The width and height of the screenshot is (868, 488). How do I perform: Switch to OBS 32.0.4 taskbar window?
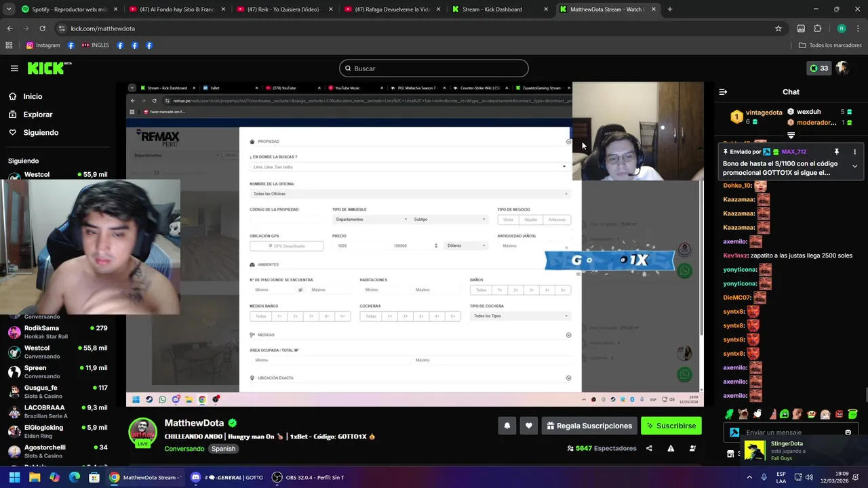(x=309, y=477)
